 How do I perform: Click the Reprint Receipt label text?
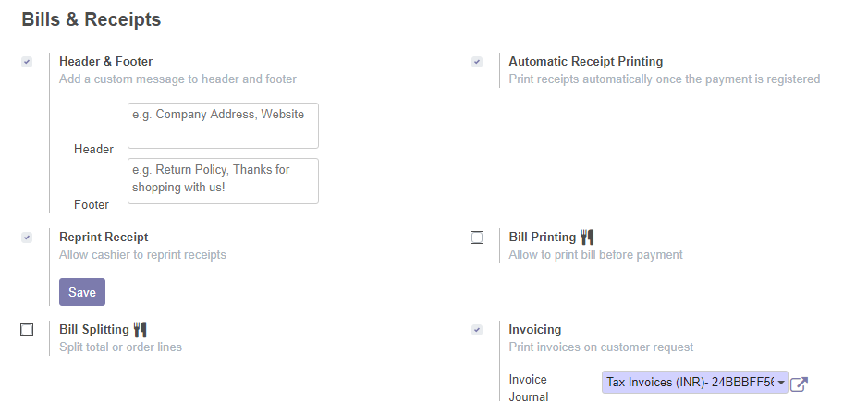click(x=104, y=237)
